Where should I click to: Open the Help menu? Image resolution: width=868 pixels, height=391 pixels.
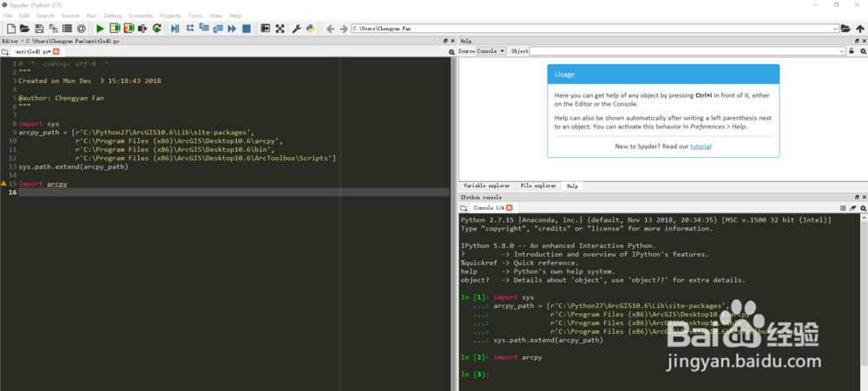(x=235, y=16)
